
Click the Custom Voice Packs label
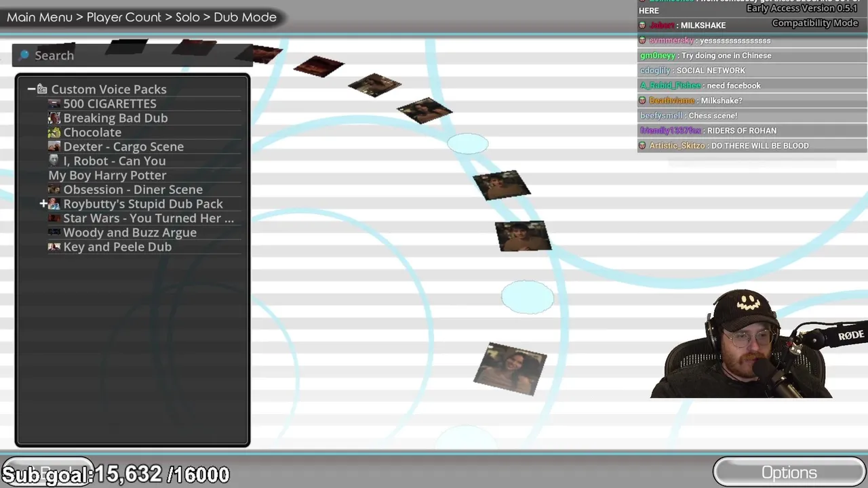108,89
